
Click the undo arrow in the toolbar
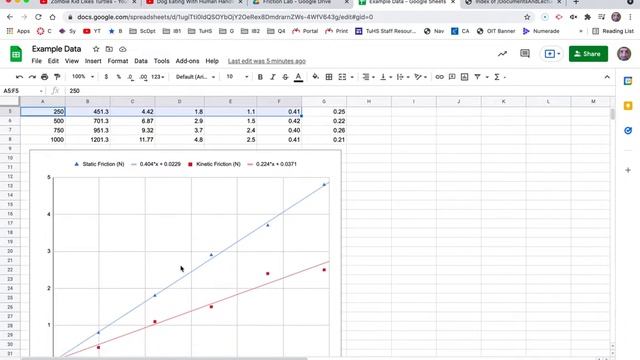coord(19,77)
